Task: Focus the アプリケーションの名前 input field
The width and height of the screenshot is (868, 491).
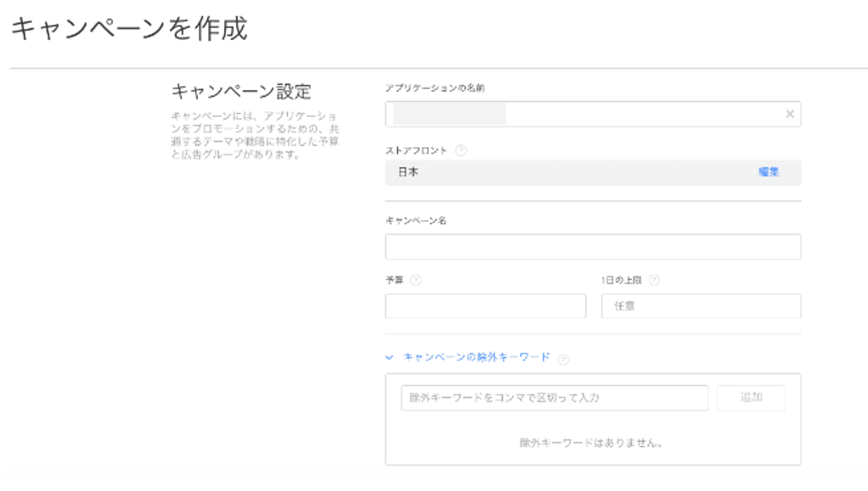Action: tap(586, 114)
